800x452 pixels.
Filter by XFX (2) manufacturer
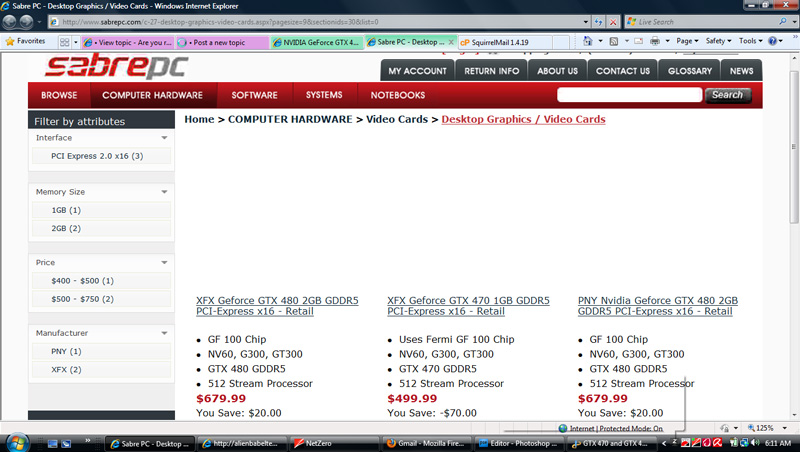[x=101, y=369]
